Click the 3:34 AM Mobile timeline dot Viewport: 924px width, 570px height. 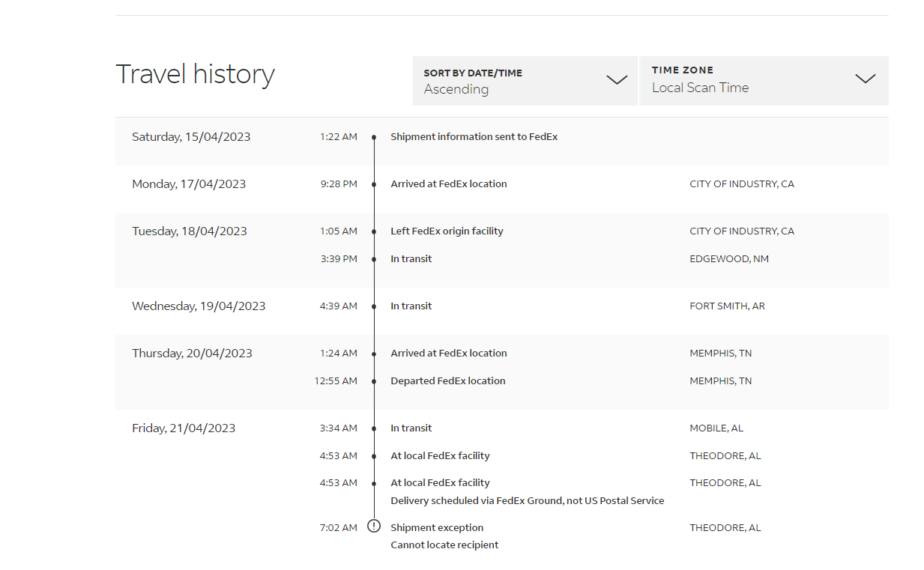click(374, 428)
